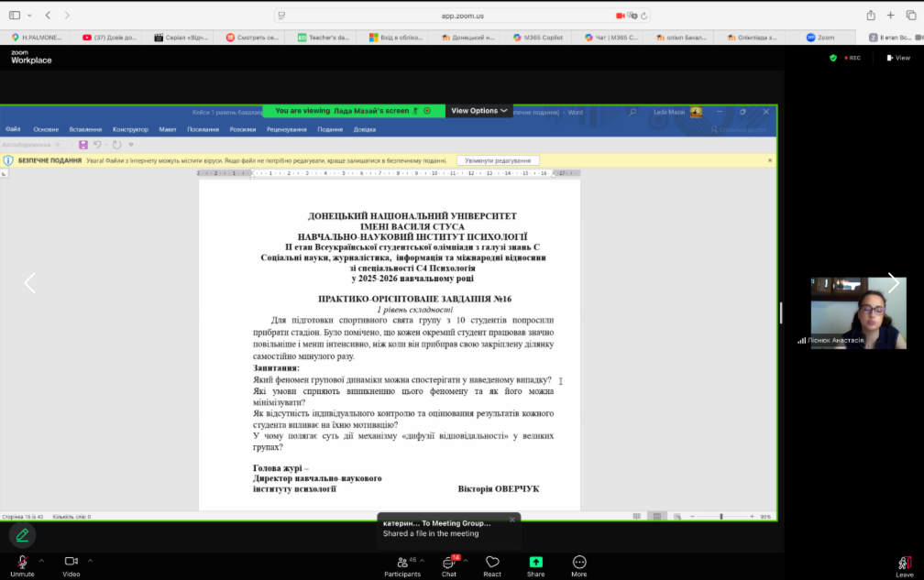This screenshot has width=924, height=580.
Task: Go forward in Safari
Action: tap(67, 16)
